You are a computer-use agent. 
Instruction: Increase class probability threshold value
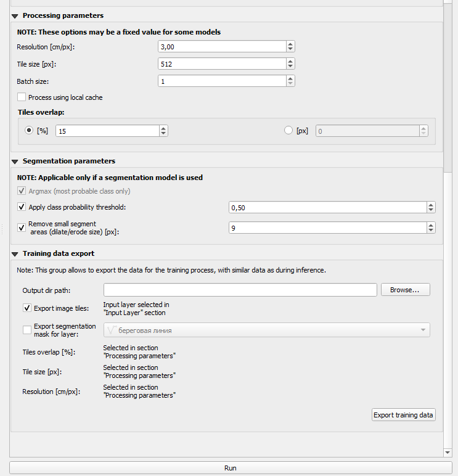431,205
